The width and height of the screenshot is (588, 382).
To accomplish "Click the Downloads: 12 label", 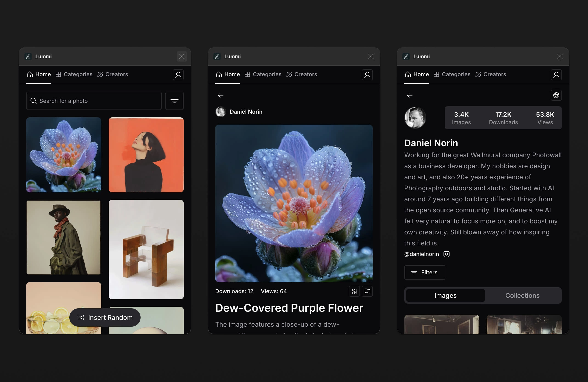I will [234, 291].
